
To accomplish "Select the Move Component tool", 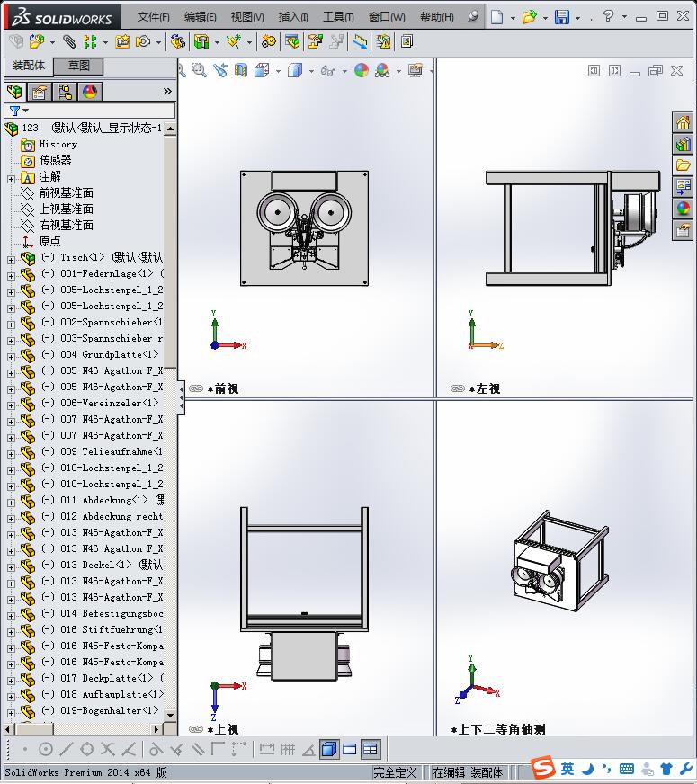I will [144, 41].
